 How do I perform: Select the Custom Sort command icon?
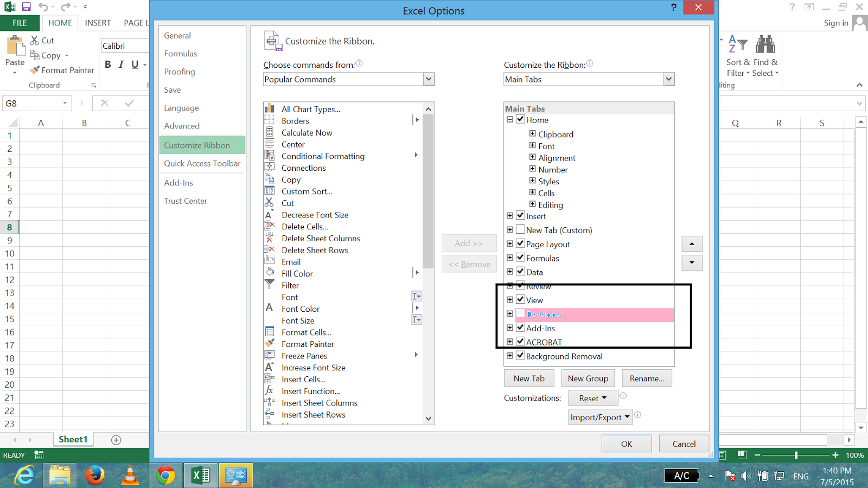tap(270, 191)
